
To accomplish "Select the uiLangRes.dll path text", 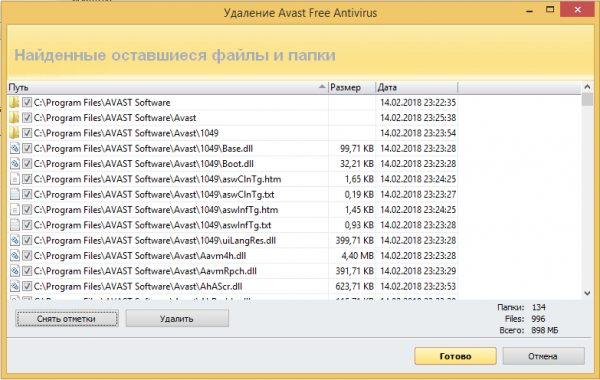I will (155, 240).
